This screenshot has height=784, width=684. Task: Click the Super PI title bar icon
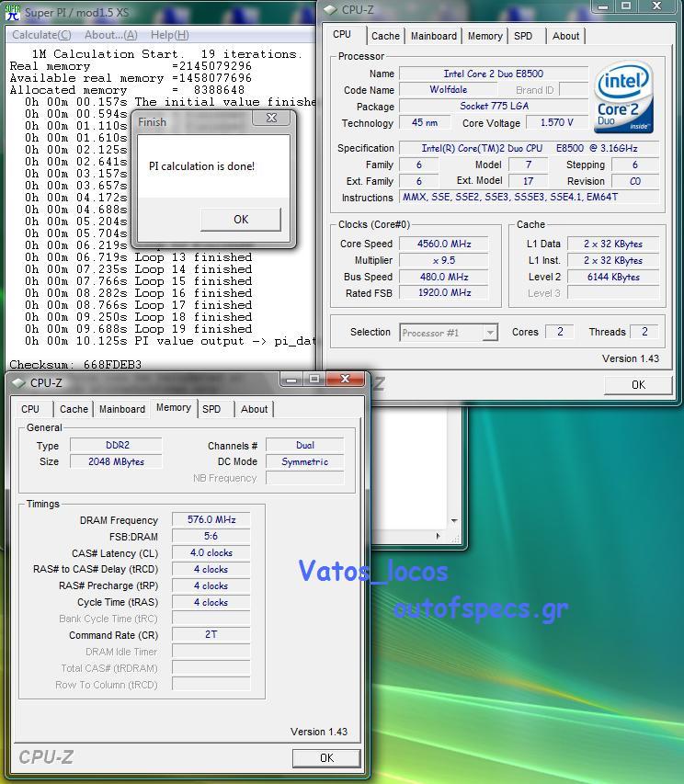(13, 13)
